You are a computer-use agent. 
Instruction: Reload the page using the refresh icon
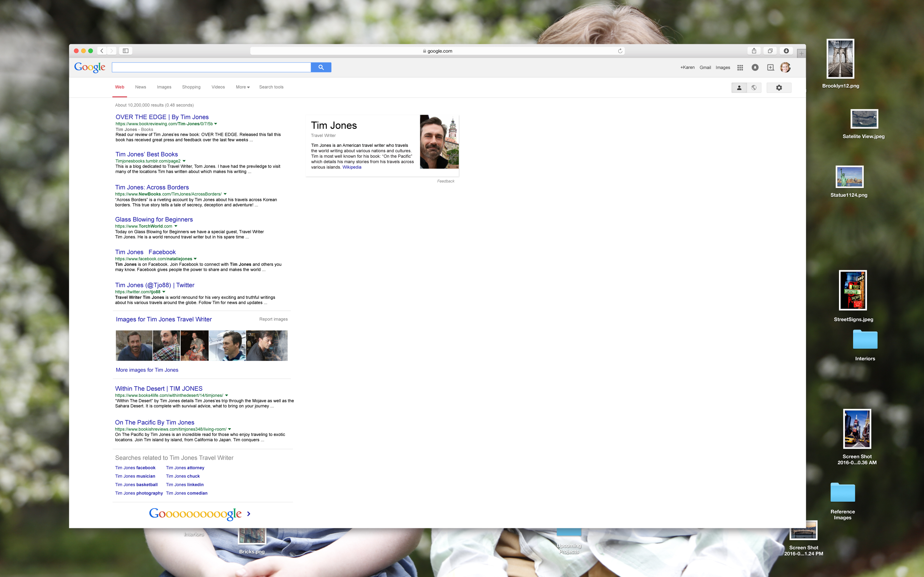click(x=620, y=51)
